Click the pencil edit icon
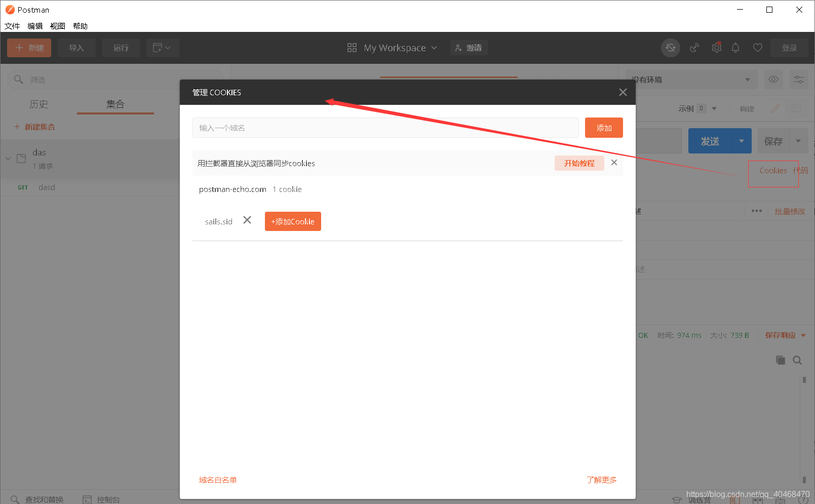Viewport: 815px width, 504px height. pos(775,108)
